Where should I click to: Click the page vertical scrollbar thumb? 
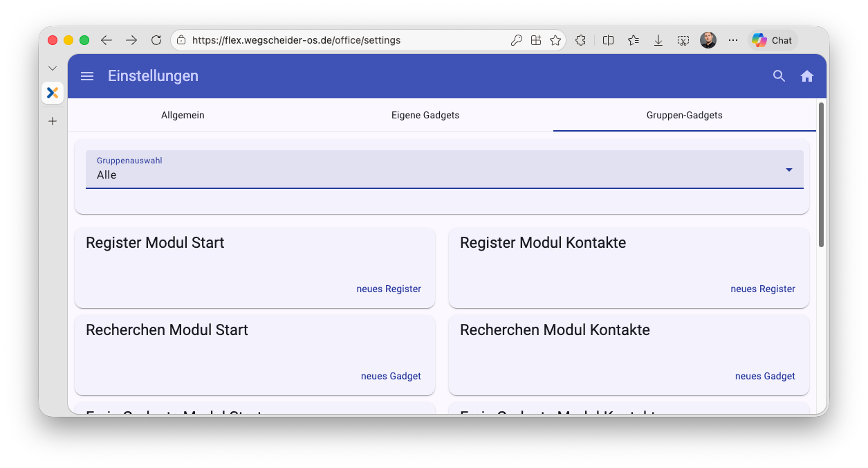click(821, 173)
